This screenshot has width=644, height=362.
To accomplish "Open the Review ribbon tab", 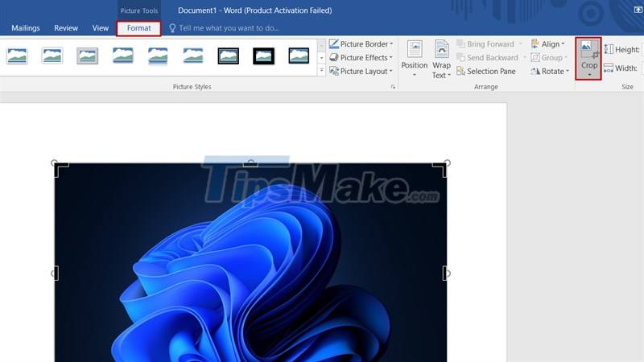I will coord(66,28).
